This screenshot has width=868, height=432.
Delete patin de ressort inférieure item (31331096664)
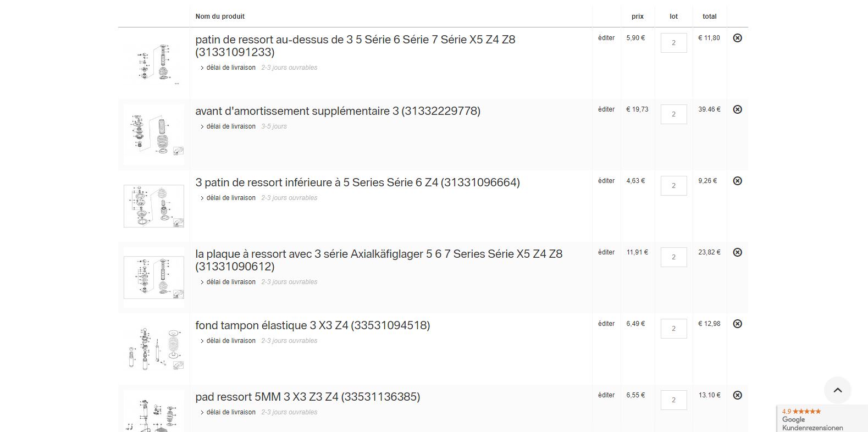tap(738, 181)
